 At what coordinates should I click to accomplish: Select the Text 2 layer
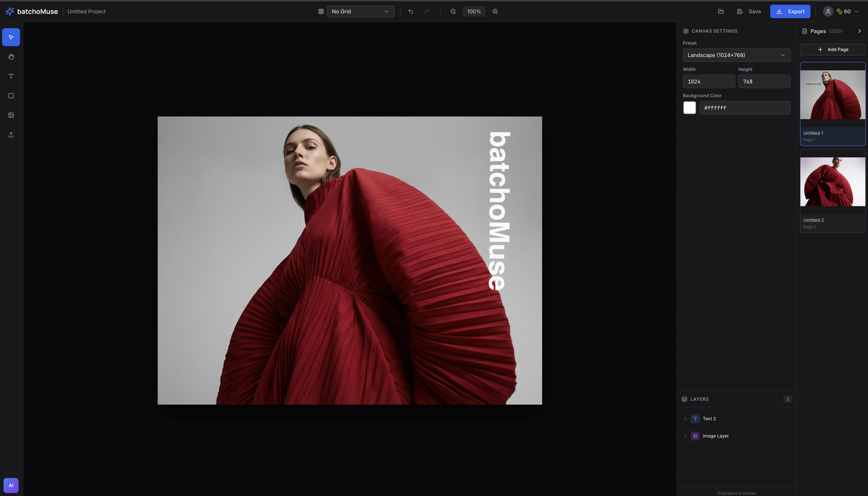tap(709, 419)
